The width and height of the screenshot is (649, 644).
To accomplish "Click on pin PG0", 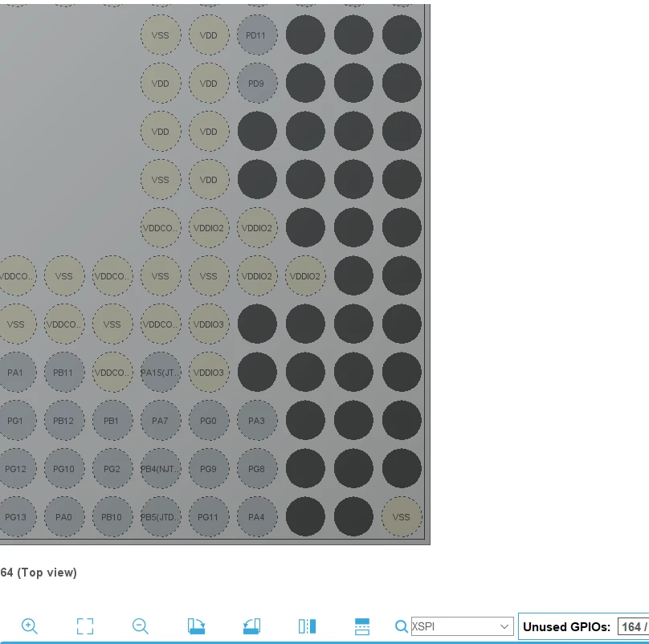I will (x=209, y=421).
